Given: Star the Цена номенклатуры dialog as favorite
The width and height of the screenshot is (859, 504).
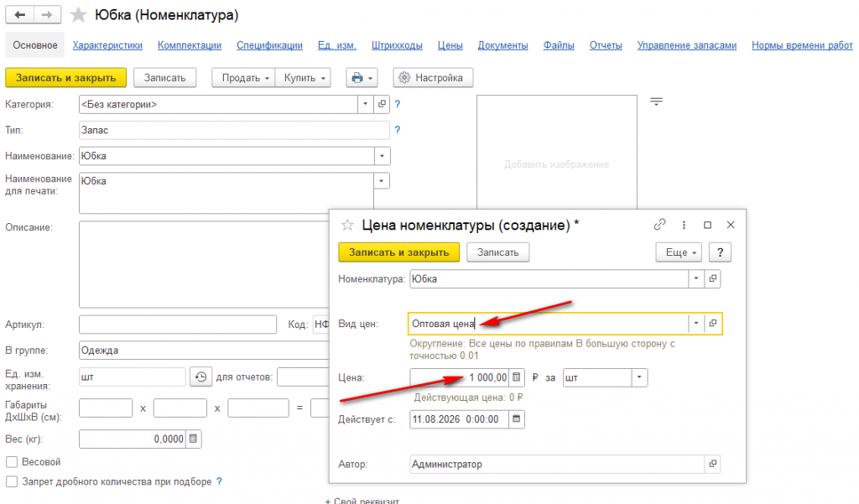Looking at the screenshot, I should [x=347, y=225].
